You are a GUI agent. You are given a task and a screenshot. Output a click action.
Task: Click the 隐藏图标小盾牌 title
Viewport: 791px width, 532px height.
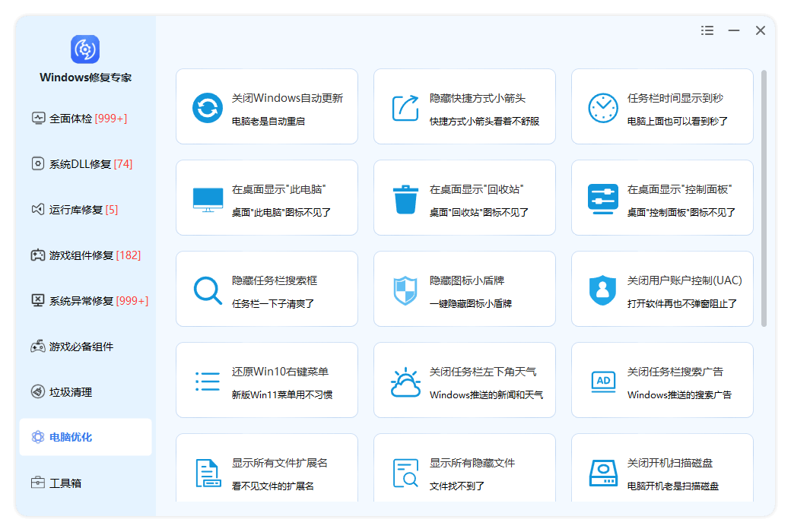[x=467, y=281]
